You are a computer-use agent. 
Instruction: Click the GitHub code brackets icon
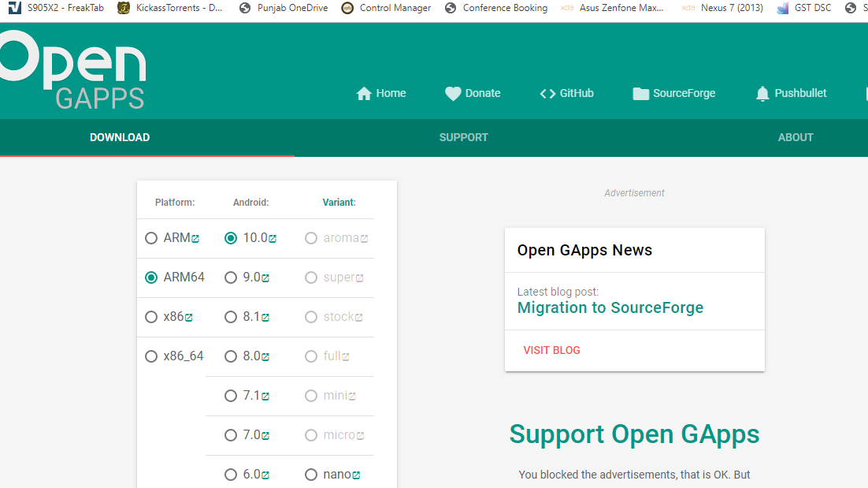point(547,94)
